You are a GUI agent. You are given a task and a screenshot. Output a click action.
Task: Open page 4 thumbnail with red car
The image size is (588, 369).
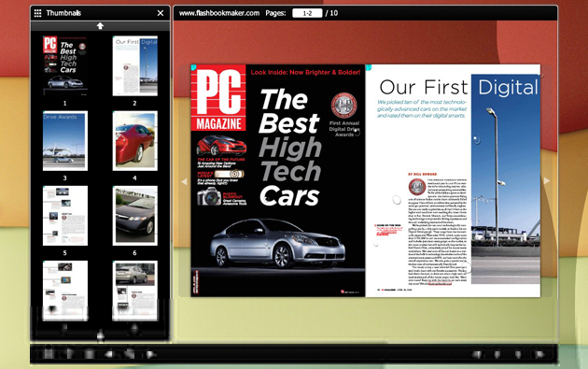[135, 141]
